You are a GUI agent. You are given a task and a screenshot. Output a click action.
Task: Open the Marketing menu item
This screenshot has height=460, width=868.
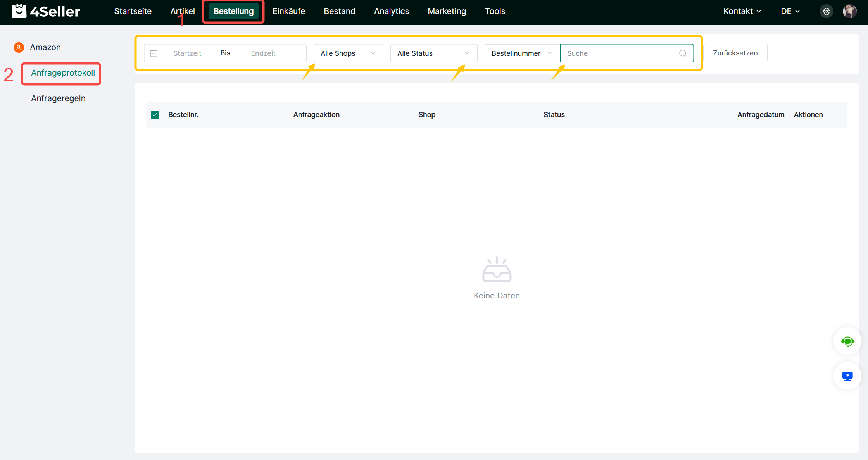447,11
